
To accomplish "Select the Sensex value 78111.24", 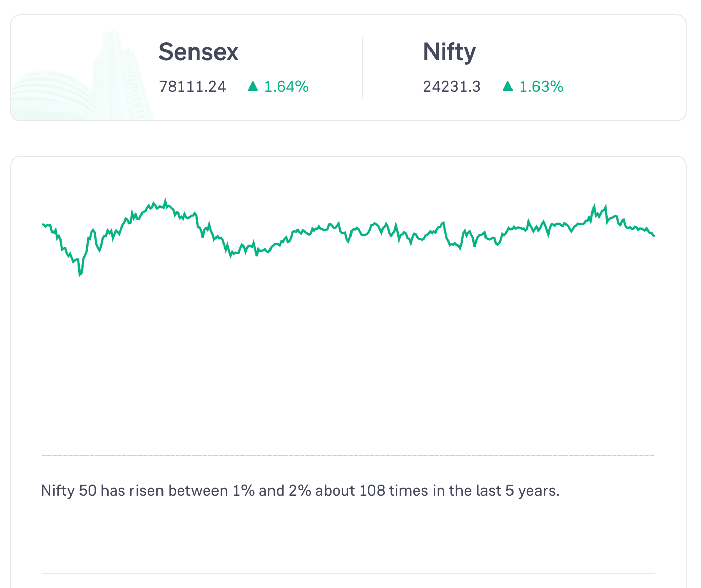I will tap(192, 87).
